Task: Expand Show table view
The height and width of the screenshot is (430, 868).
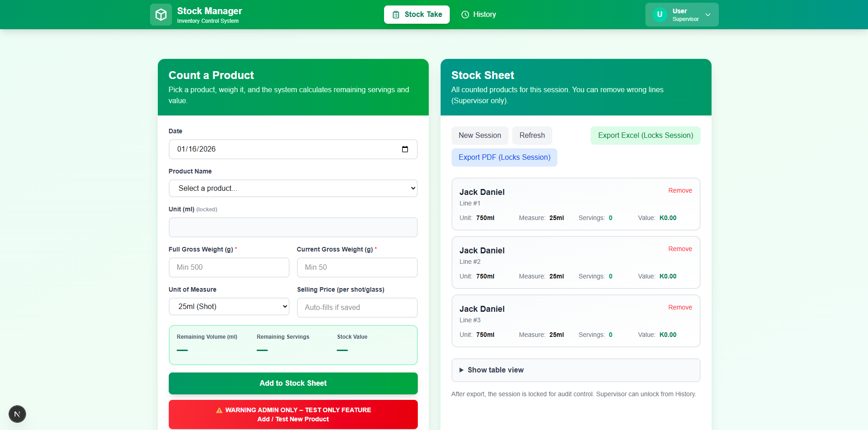Action: point(495,370)
